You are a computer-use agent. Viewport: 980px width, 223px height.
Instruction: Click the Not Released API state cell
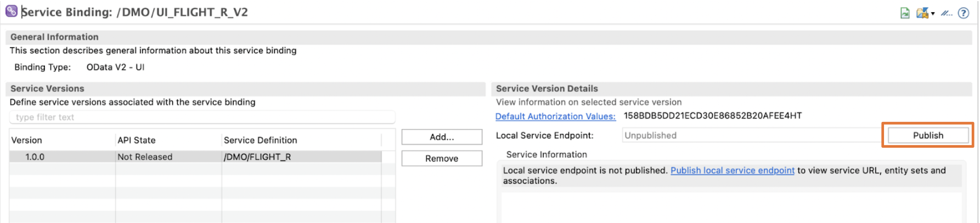point(145,157)
